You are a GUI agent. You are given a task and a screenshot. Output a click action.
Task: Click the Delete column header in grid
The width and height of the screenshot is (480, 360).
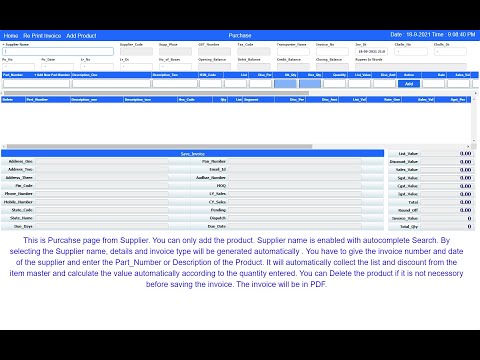click(x=13, y=99)
